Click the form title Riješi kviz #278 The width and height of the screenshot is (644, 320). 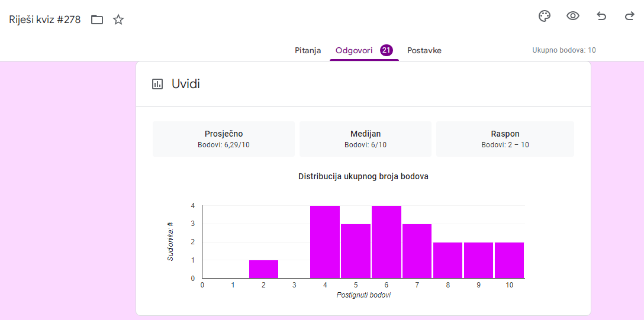tap(45, 20)
